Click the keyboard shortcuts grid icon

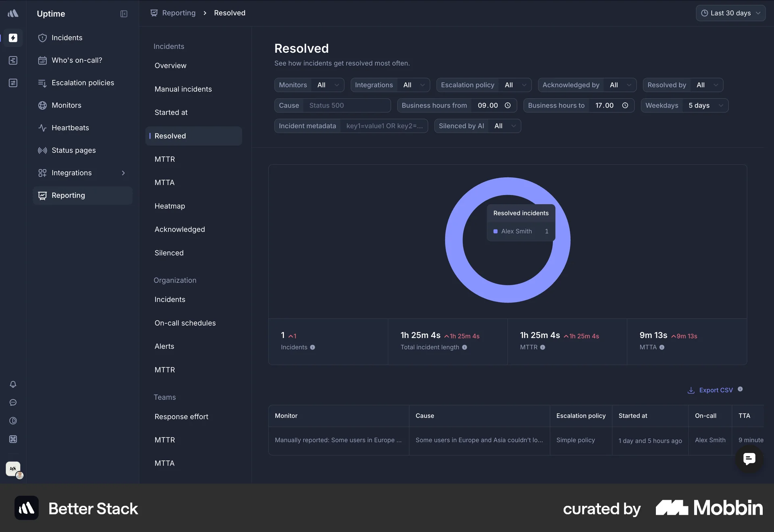click(x=13, y=439)
